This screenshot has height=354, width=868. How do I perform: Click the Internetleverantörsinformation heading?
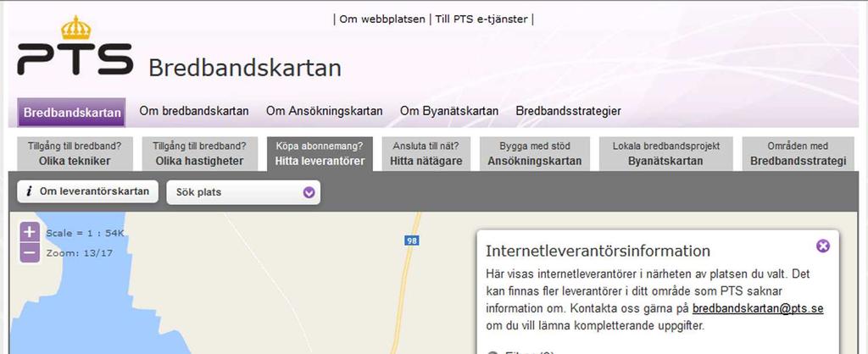598,251
